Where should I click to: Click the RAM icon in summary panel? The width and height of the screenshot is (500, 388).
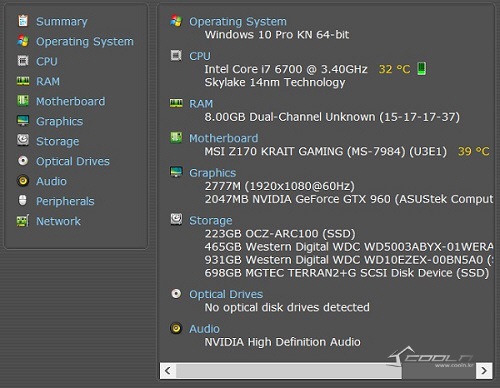point(176,103)
